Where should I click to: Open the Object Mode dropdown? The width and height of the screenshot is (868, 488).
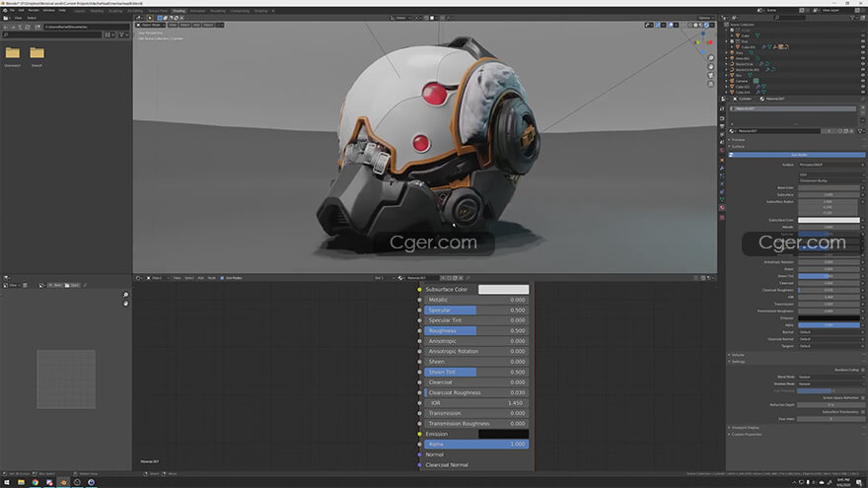tap(153, 26)
